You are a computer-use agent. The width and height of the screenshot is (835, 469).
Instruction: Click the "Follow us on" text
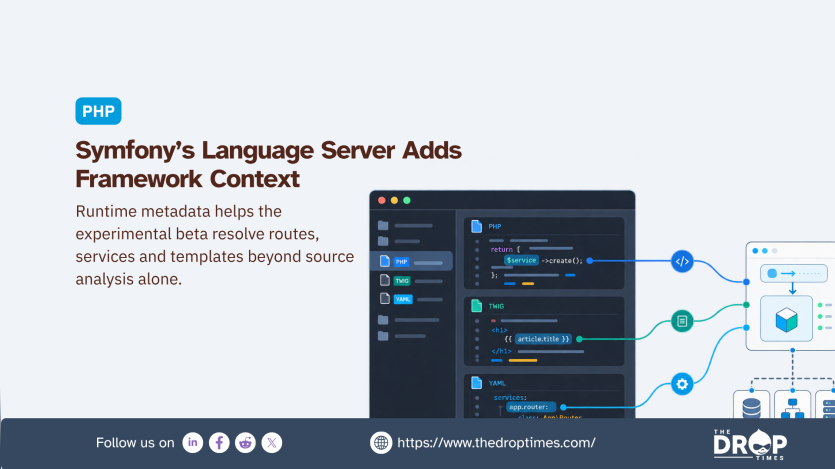coord(135,443)
